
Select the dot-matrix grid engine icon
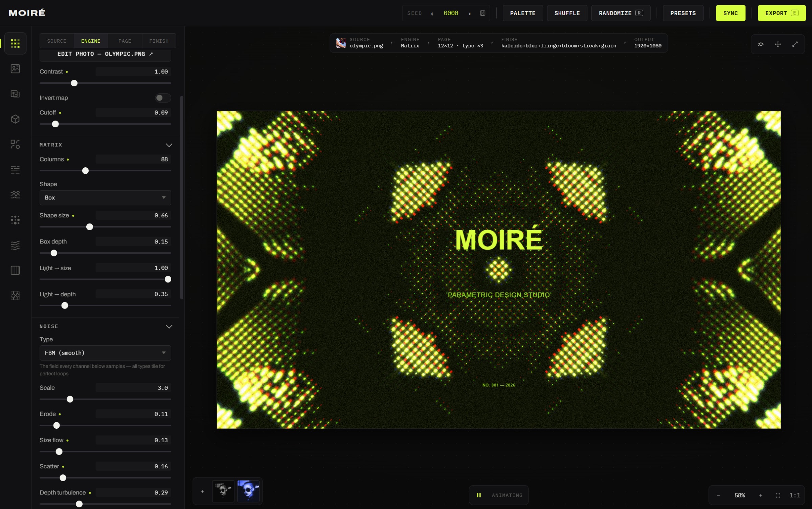coord(15,43)
